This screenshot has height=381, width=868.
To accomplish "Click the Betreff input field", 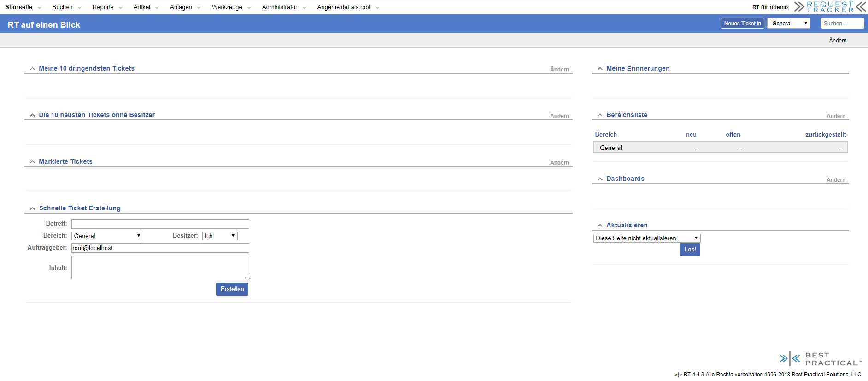I will point(160,224).
